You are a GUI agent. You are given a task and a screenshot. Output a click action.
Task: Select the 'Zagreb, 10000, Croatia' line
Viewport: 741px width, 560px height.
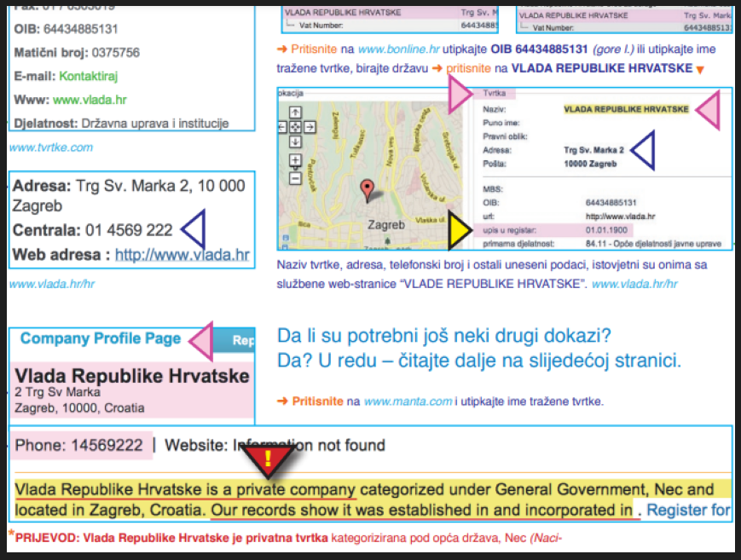(x=79, y=407)
